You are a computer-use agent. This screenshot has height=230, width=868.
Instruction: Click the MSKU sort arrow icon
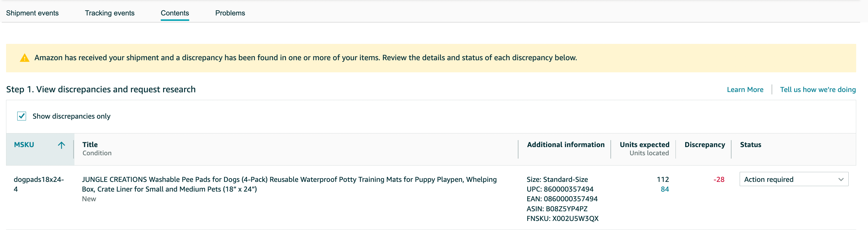pos(61,145)
